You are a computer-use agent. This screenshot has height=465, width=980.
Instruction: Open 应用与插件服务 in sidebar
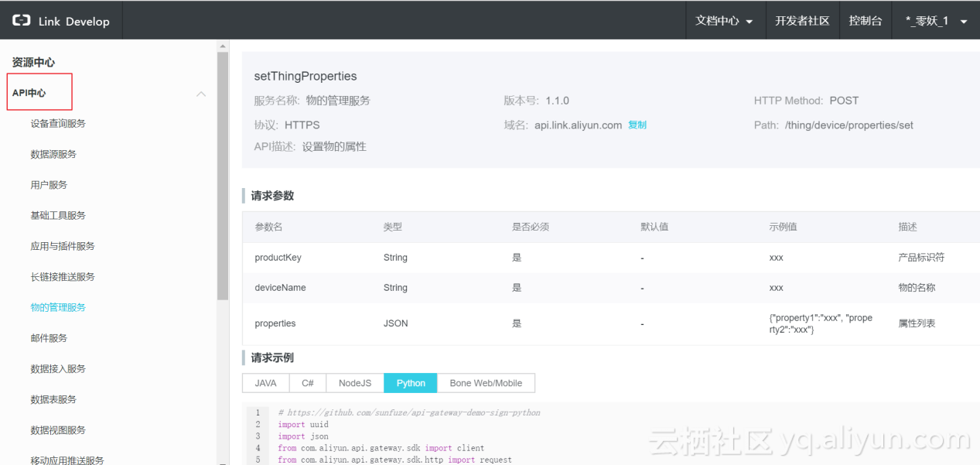pos(63,246)
